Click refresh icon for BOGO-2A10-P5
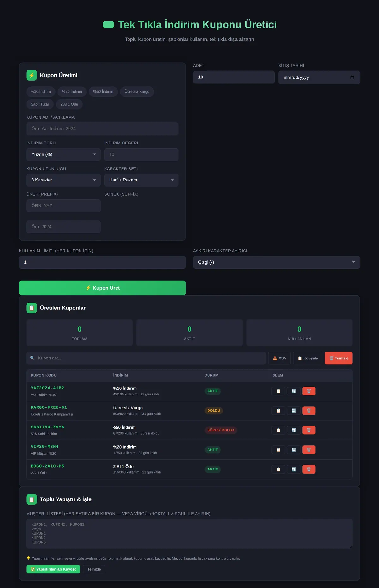Screen dimensions: 379x588 pos(294,469)
